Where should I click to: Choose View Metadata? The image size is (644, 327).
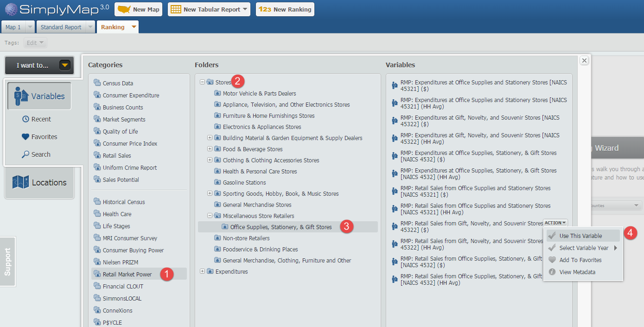[x=583, y=272]
